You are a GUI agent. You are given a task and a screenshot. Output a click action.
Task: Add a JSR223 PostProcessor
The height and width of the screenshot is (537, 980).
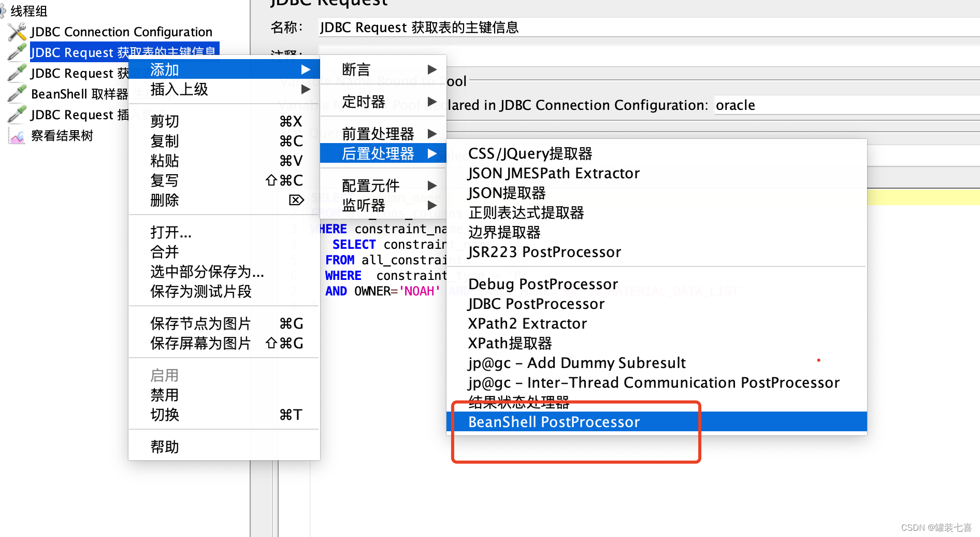point(657,252)
